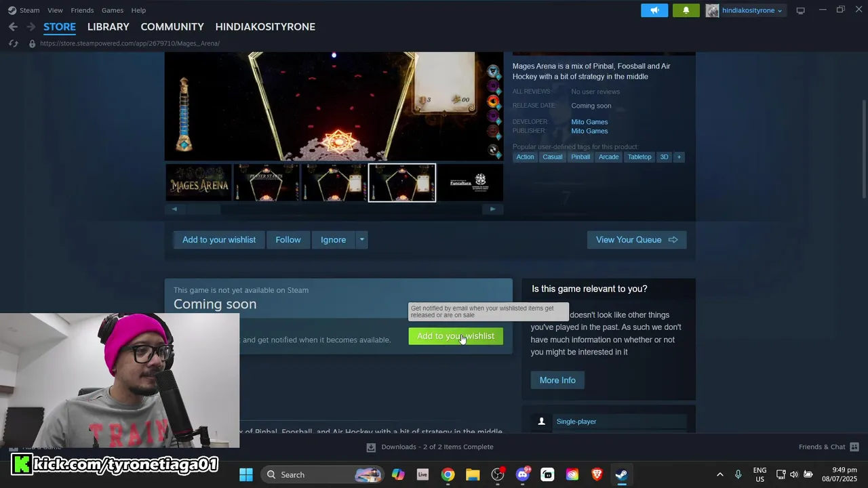The image size is (868, 488).
Task: Show hidden system tray icons
Action: [x=720, y=474]
